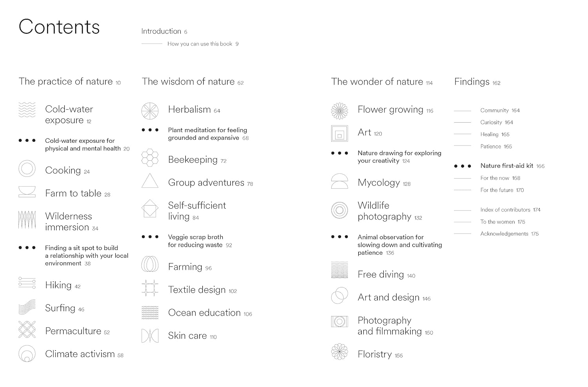
Task: Open the Climate activism chapter title
Action: click(80, 354)
